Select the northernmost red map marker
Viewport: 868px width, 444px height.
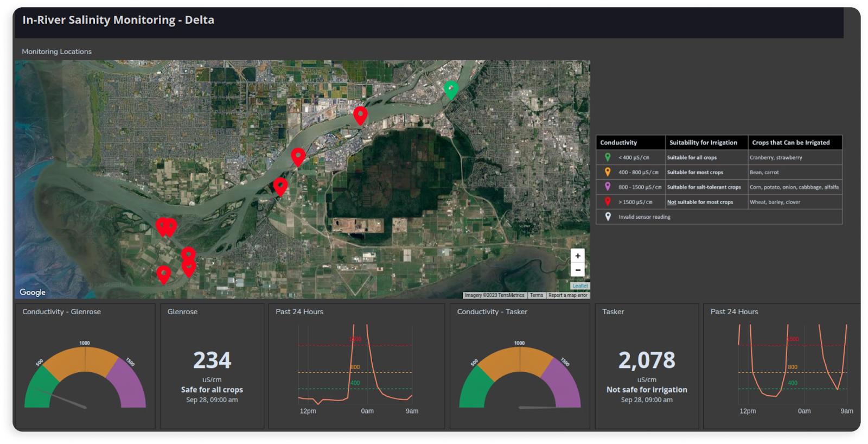(x=360, y=115)
